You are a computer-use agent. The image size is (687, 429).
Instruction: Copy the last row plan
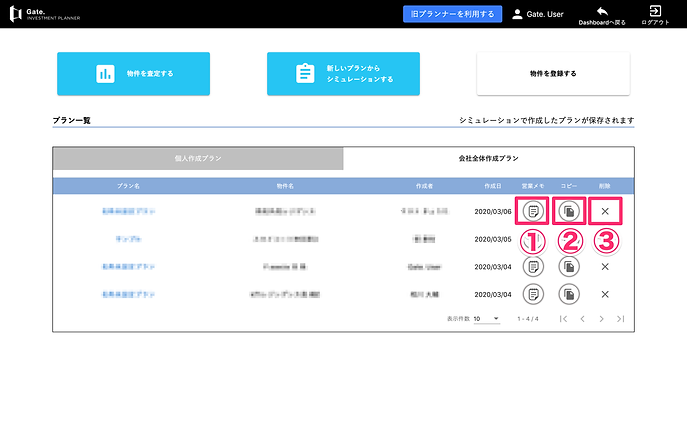[x=569, y=294]
